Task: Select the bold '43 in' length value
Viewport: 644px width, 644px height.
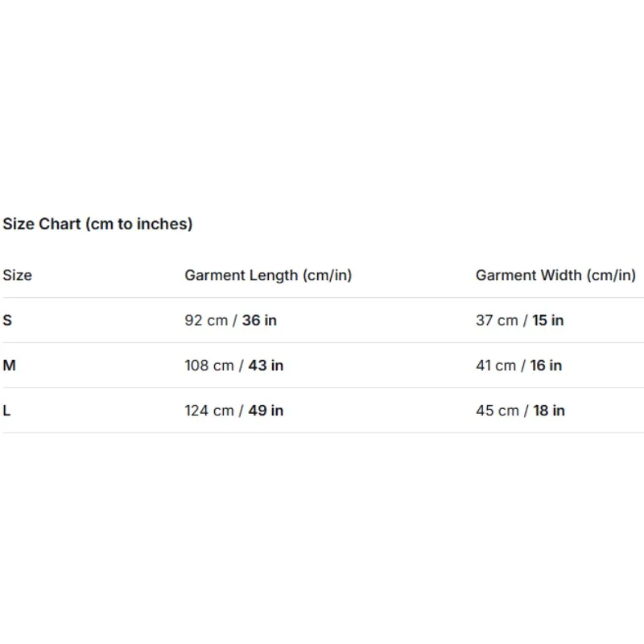Action: [266, 365]
